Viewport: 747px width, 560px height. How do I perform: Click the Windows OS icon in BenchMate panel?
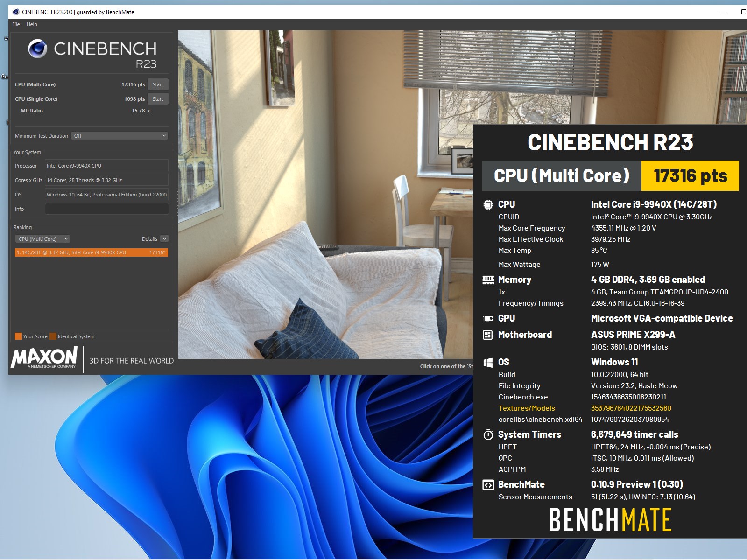click(x=488, y=362)
